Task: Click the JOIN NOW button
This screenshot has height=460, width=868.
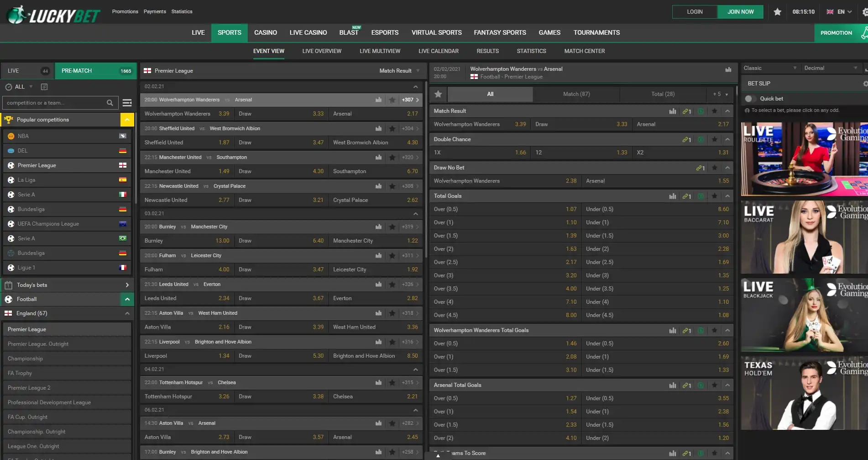Action: click(x=740, y=12)
